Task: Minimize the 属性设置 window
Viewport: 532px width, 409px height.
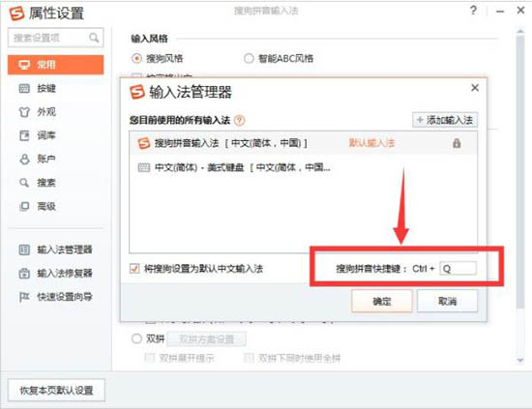Action: point(500,12)
